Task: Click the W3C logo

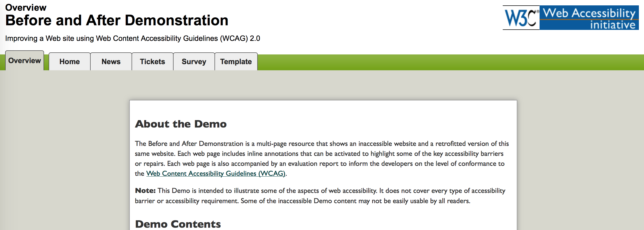Action: click(x=521, y=18)
